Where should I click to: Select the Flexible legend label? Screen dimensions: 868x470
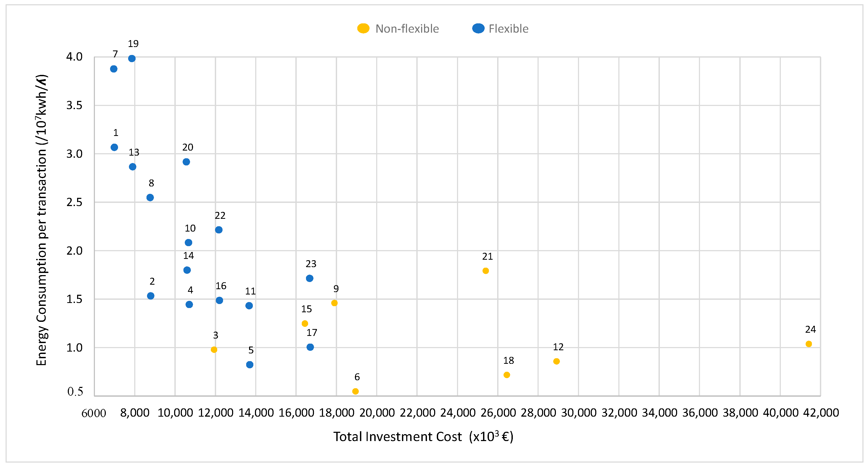click(x=508, y=29)
